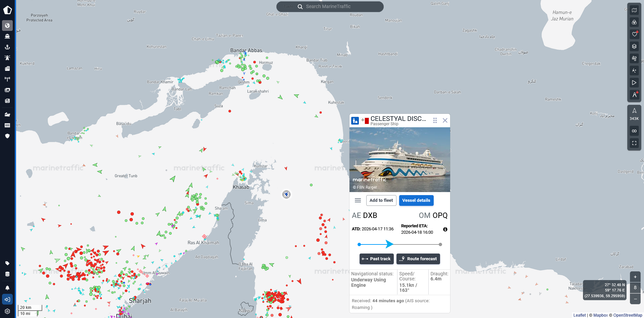Click the AE DXB departure port link
This screenshot has width=644, height=318.
pos(365,216)
